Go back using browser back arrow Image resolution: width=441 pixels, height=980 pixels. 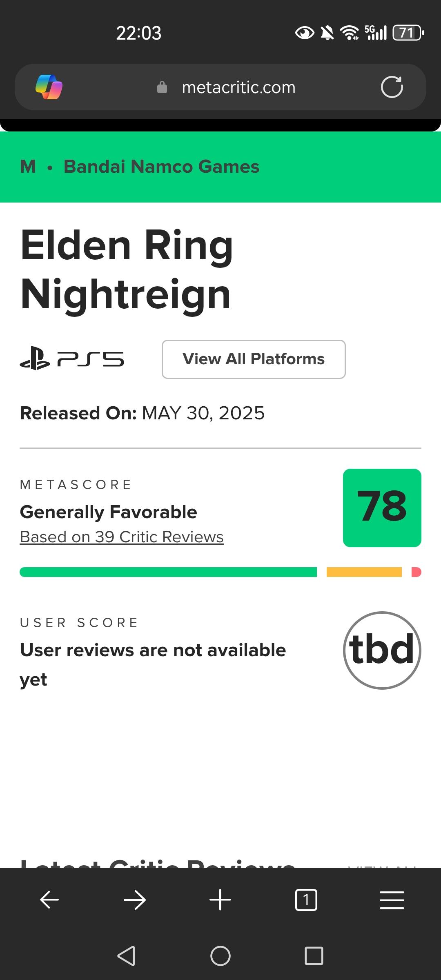[x=49, y=900]
